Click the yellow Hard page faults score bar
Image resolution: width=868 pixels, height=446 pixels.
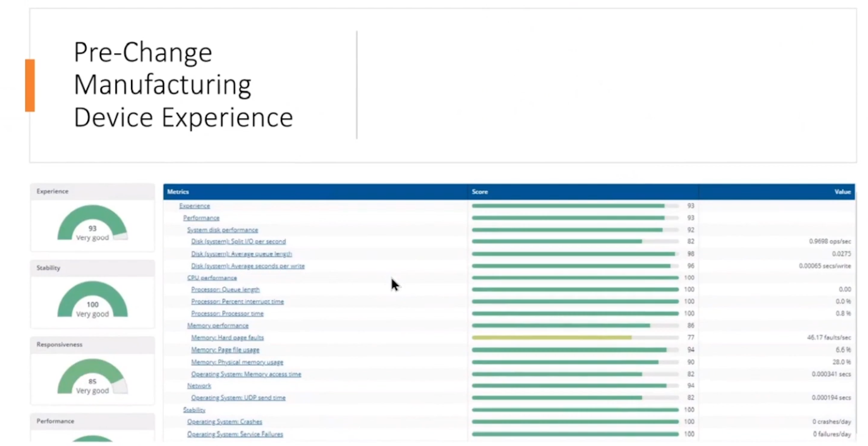point(552,337)
